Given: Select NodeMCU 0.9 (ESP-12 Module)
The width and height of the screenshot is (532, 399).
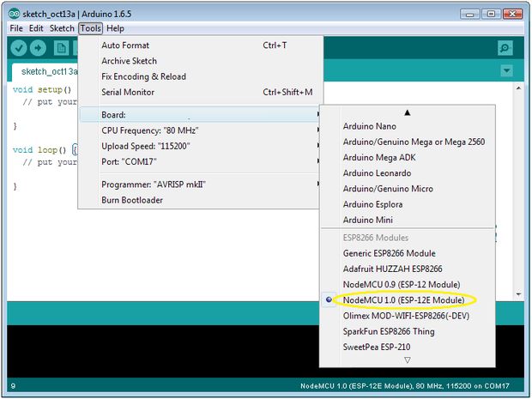Looking at the screenshot, I should (x=408, y=284).
